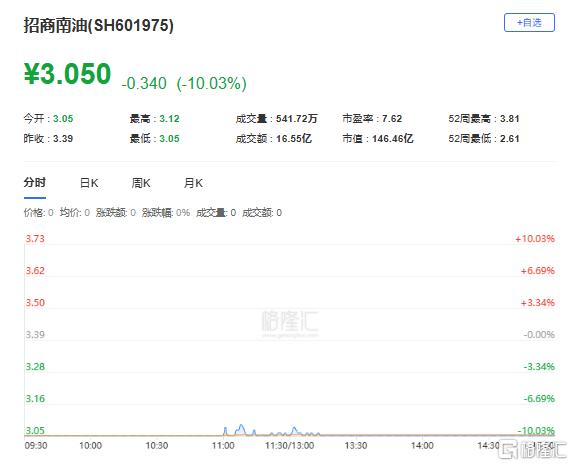This screenshot has height=466, width=573.
Task: Open the 周K chart tab
Action: [141, 183]
